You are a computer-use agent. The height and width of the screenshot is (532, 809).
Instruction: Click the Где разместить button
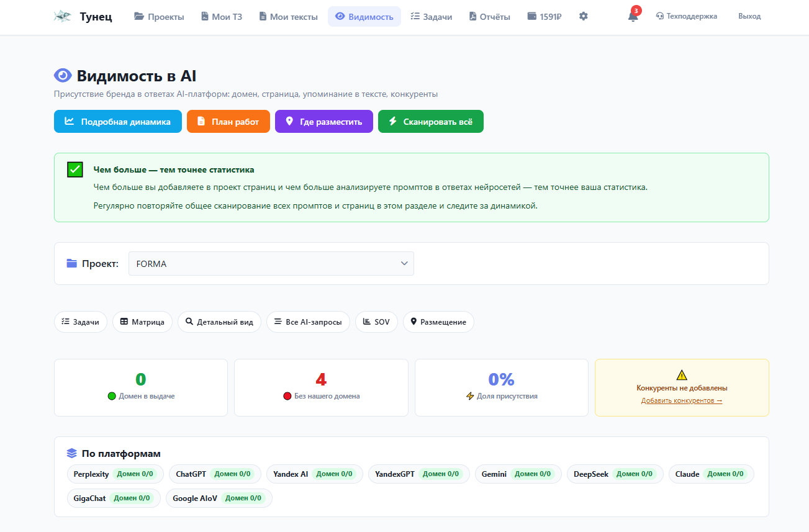click(x=324, y=122)
